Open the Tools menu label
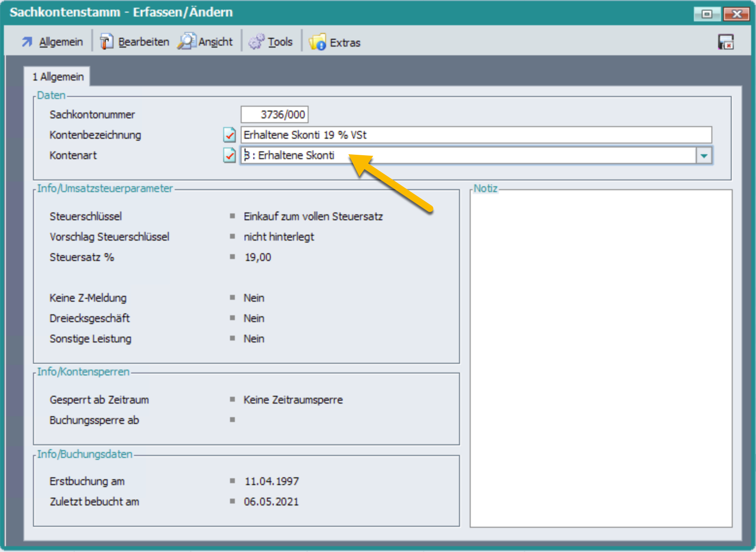756x552 pixels. pos(280,42)
